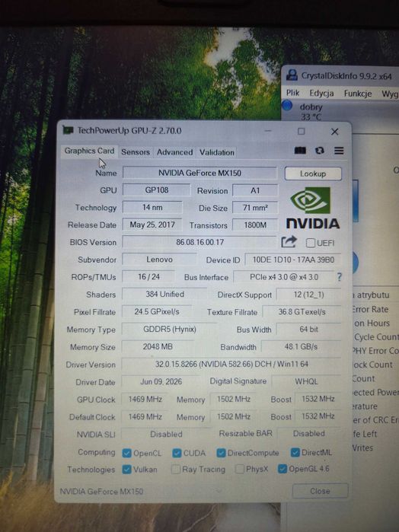The width and height of the screenshot is (399, 532).
Task: Click the Texture Fillrate value 36.8 GTexel/s
Action: coord(302,311)
